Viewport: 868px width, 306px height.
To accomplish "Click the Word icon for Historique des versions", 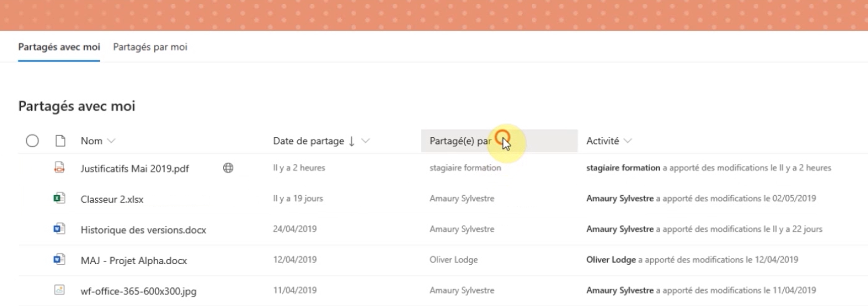I will (x=59, y=229).
